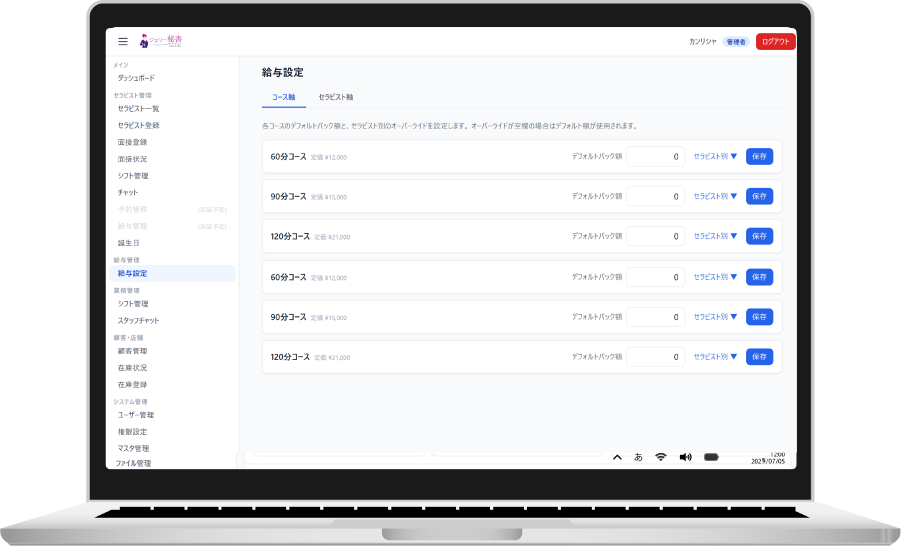
Task: Focus default back amount field, second 60分コース
Action: pos(656,277)
